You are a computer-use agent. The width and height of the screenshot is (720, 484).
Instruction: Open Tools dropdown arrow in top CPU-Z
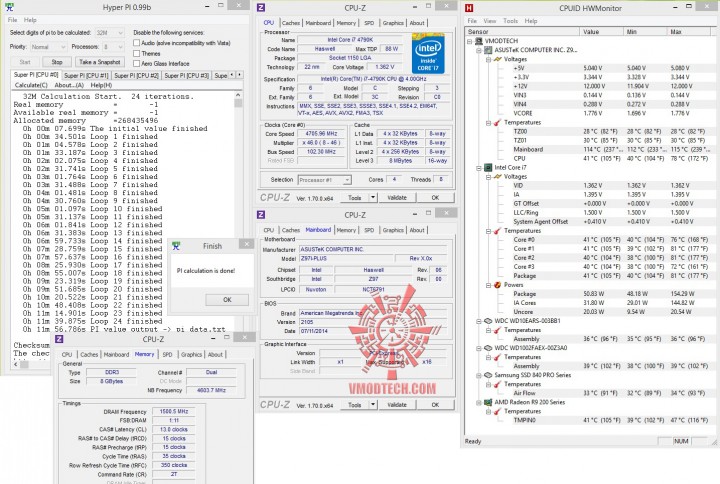373,197
